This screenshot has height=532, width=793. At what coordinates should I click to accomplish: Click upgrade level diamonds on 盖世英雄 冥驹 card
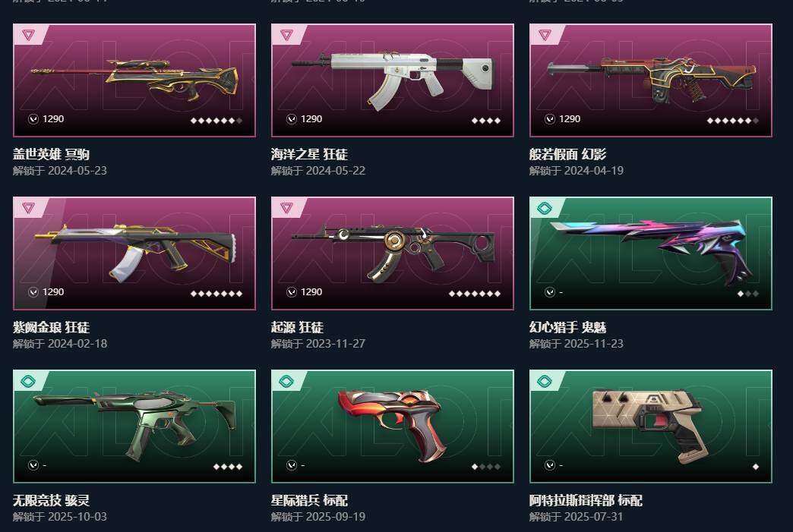click(x=216, y=121)
